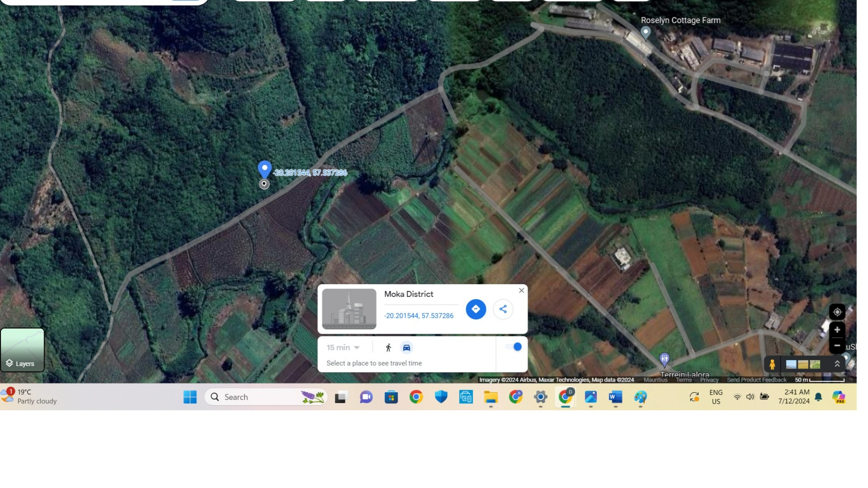868x488 pixels.
Task: Select walking travel mode icon
Action: tap(388, 348)
